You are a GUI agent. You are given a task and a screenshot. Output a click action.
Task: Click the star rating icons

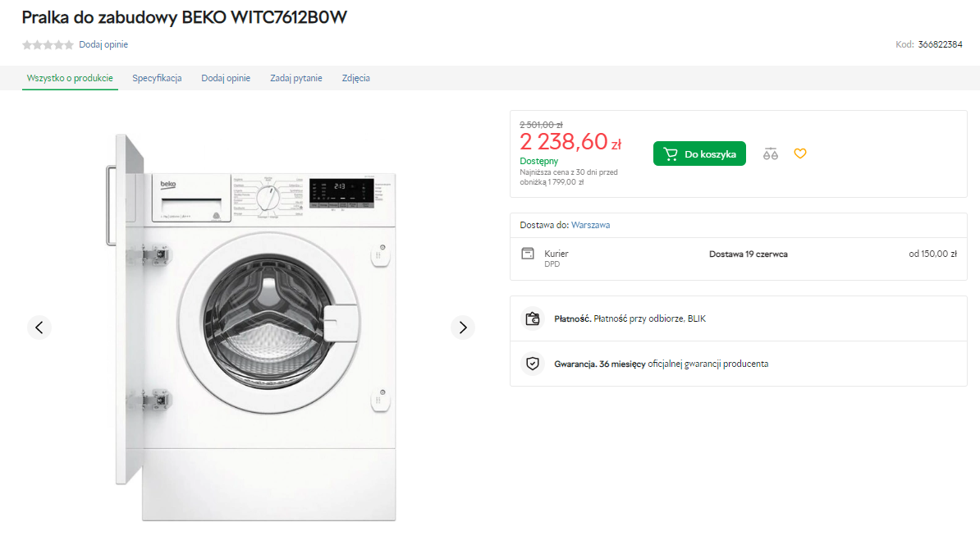(x=48, y=45)
